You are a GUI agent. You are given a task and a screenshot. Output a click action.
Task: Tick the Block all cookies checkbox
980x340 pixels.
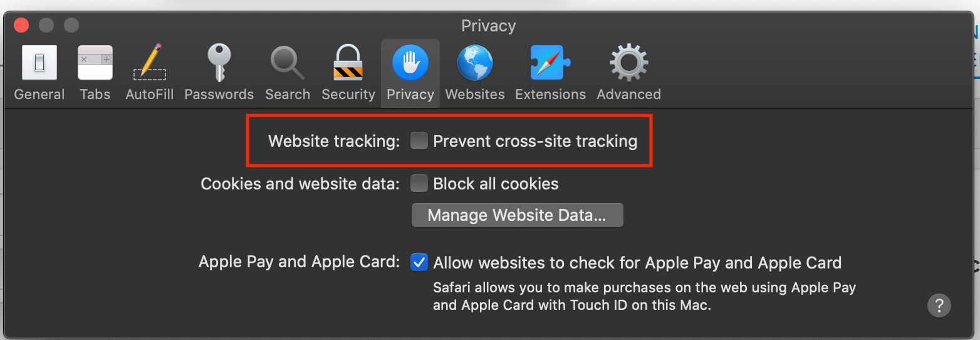click(x=419, y=184)
